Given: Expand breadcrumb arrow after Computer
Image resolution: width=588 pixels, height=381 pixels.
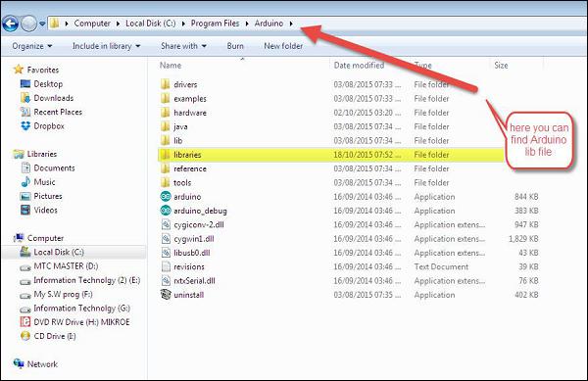Looking at the screenshot, I should coord(118,24).
